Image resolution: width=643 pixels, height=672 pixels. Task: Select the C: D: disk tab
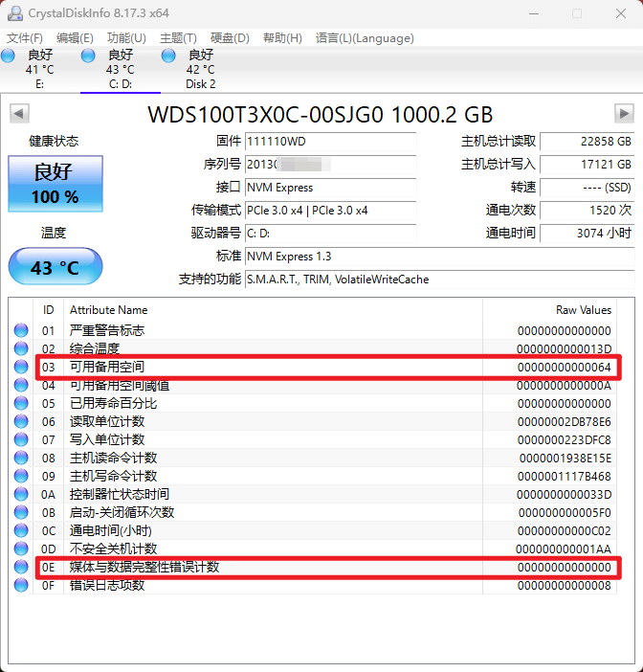[x=121, y=70]
